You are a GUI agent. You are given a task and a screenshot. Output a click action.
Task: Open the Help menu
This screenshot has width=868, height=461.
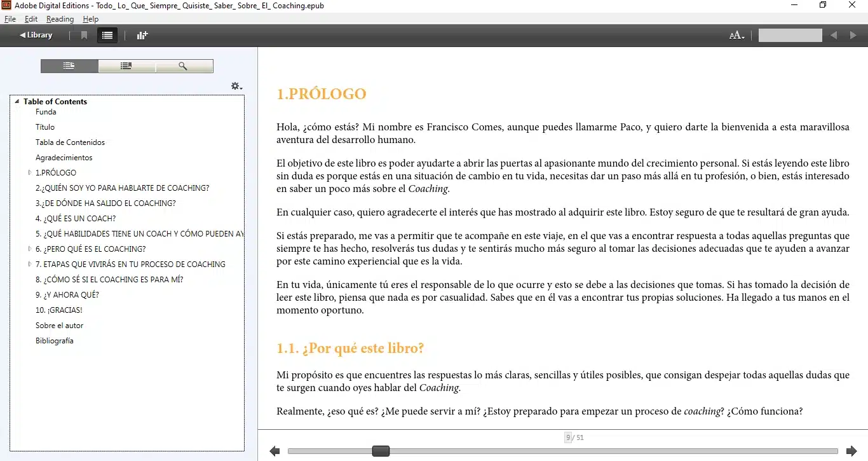(x=91, y=19)
